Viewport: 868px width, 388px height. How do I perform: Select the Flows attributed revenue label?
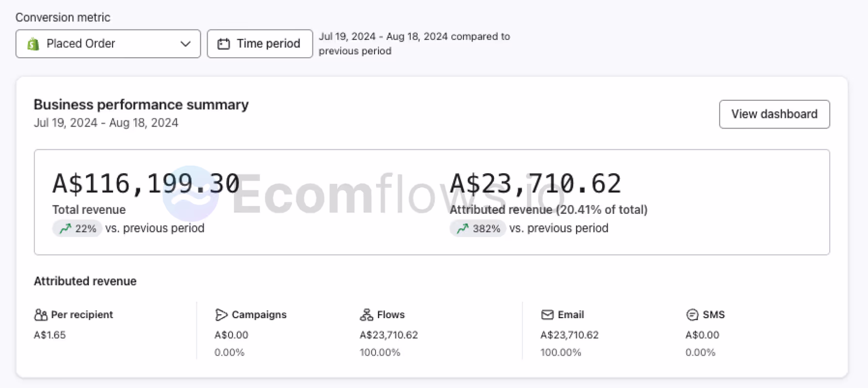(391, 315)
